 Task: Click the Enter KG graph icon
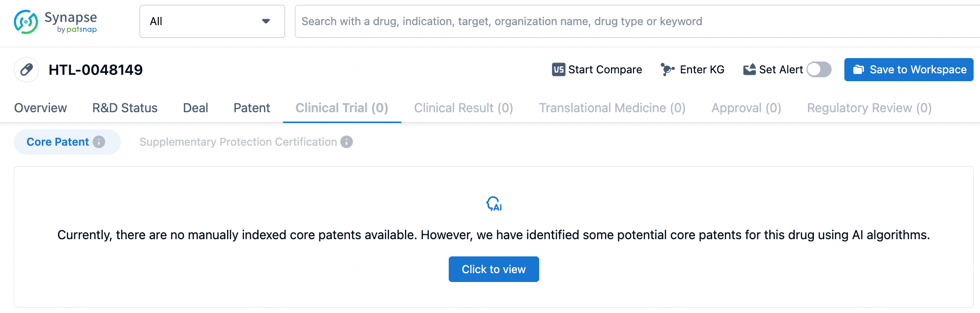667,70
